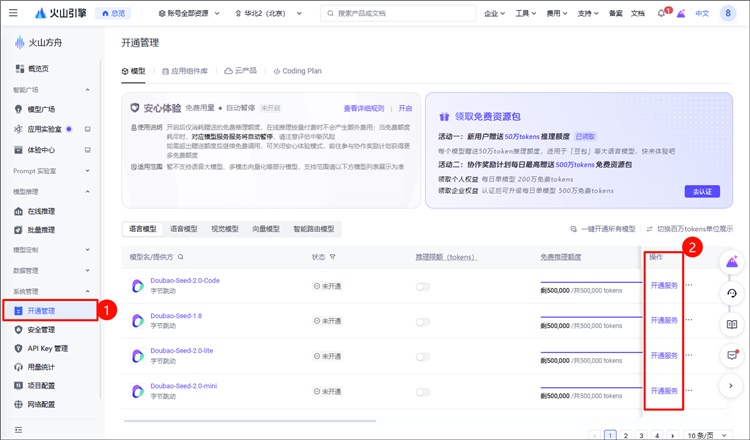The width and height of the screenshot is (750, 440).
Task: Toggle inference limit for Doubao-Seed-2.0-Code
Action: click(423, 286)
